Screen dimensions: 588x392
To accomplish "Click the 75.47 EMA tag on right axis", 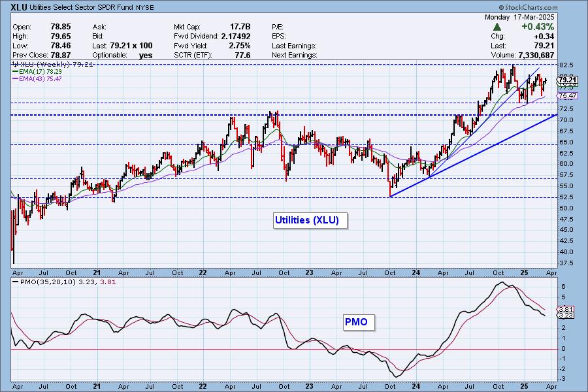I will coord(567,95).
